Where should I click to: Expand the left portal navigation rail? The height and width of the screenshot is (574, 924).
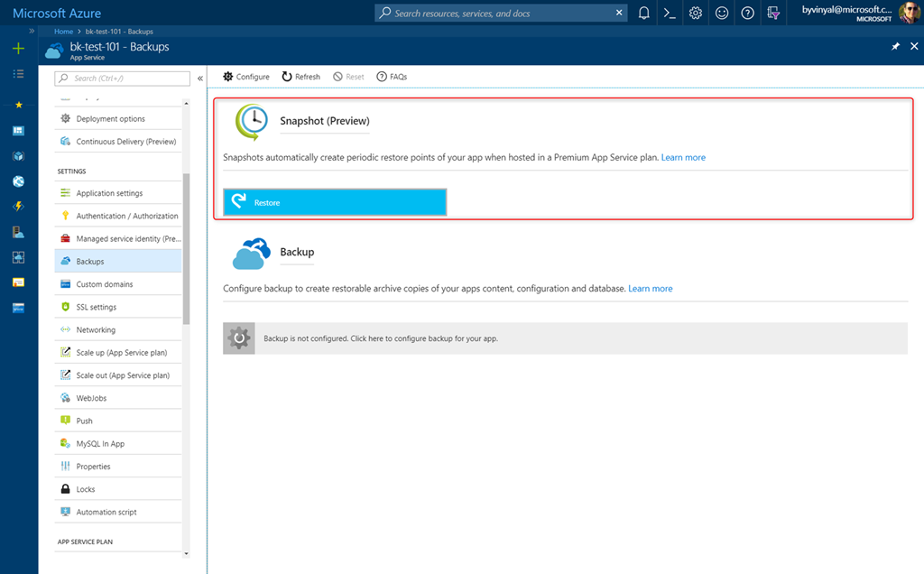(32, 31)
